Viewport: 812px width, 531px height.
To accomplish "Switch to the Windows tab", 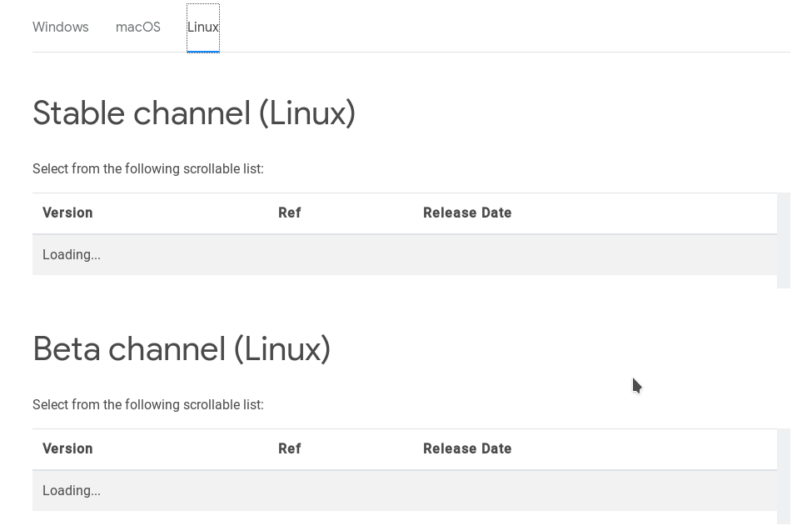I will pyautogui.click(x=60, y=27).
